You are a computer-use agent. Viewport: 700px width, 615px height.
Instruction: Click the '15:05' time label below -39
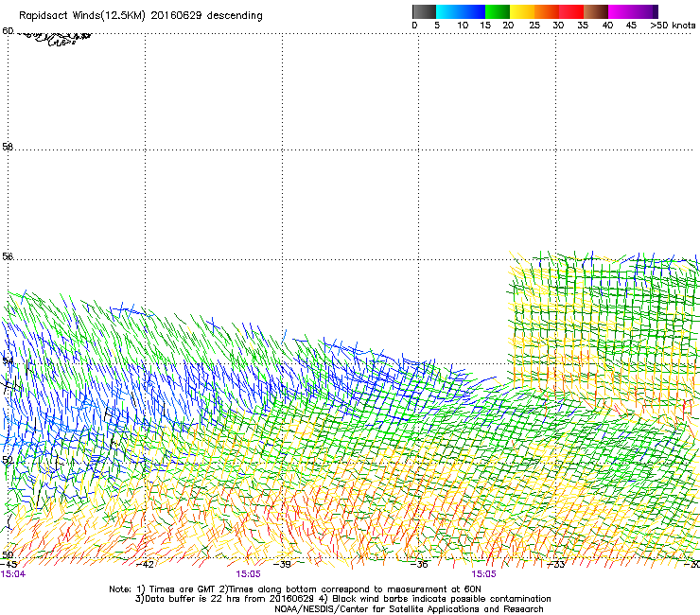coord(248,574)
